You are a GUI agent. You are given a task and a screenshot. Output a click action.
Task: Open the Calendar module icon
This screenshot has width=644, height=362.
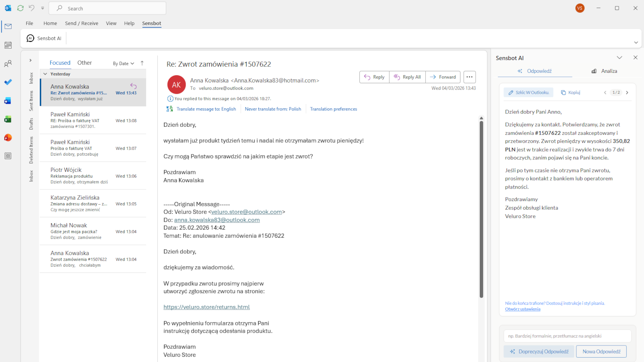(x=8, y=45)
